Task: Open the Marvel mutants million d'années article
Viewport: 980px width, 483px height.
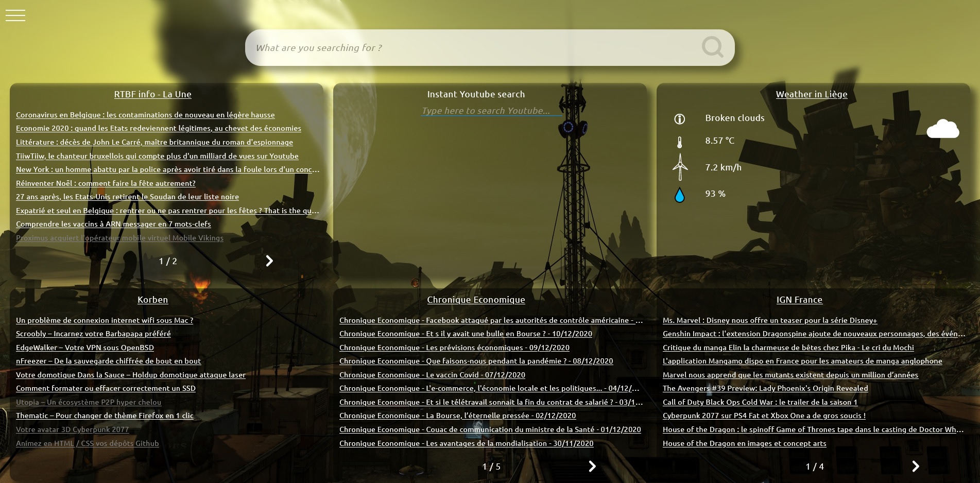Action: tap(790, 375)
